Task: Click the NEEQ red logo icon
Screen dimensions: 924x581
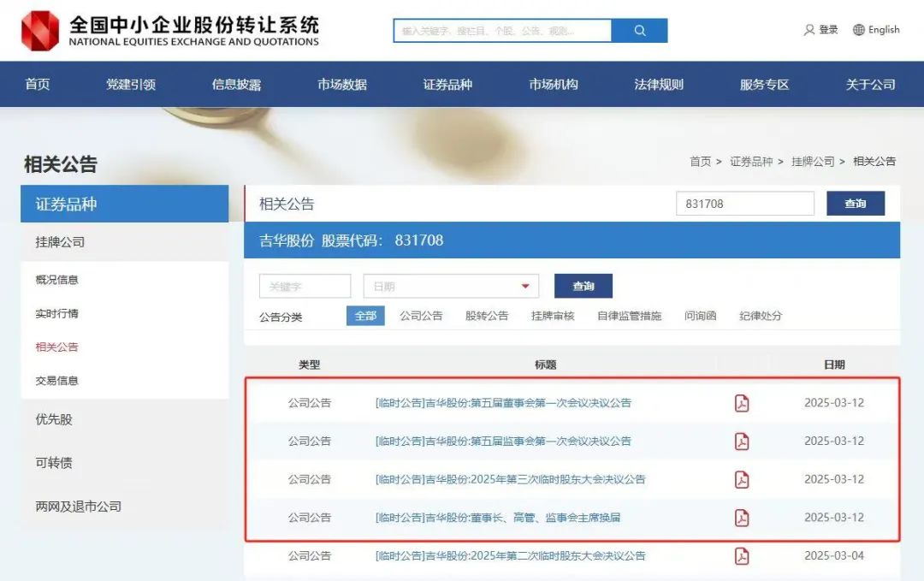Action: coord(40,31)
